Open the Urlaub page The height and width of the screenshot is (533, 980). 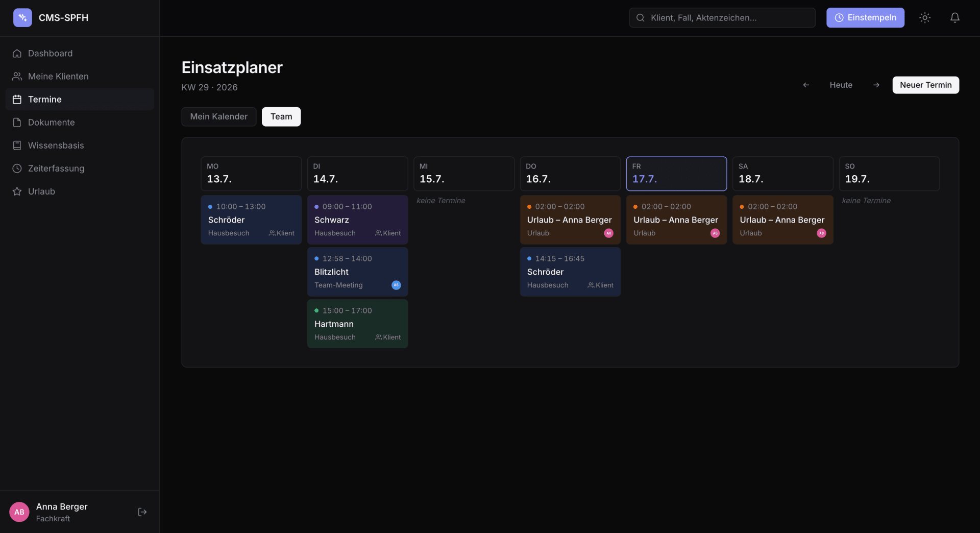point(80,191)
